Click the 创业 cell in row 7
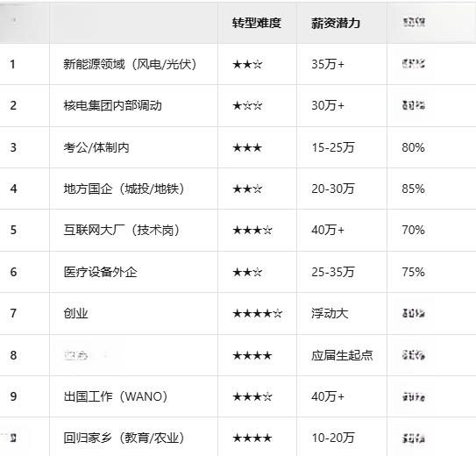This screenshot has width=476, height=456. (133, 314)
